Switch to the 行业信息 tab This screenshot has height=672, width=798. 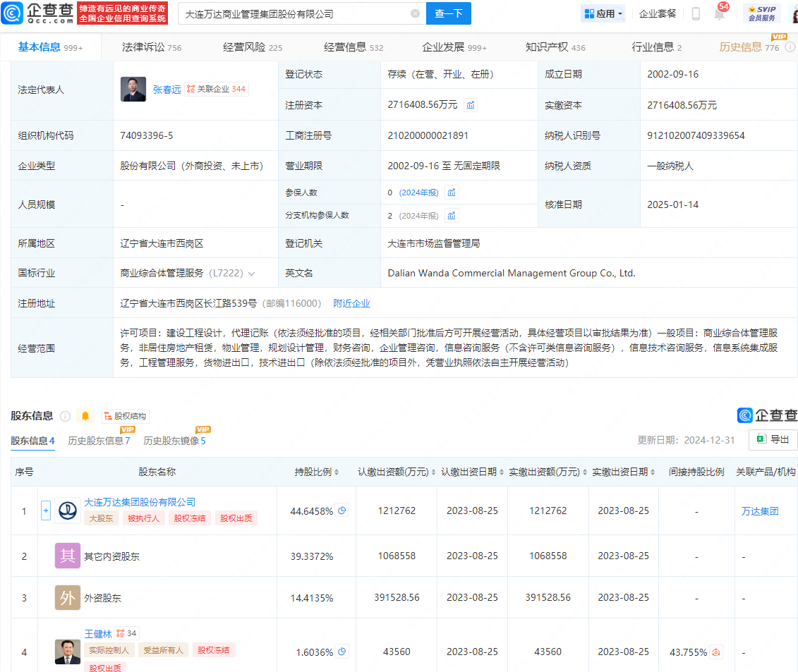pos(656,47)
